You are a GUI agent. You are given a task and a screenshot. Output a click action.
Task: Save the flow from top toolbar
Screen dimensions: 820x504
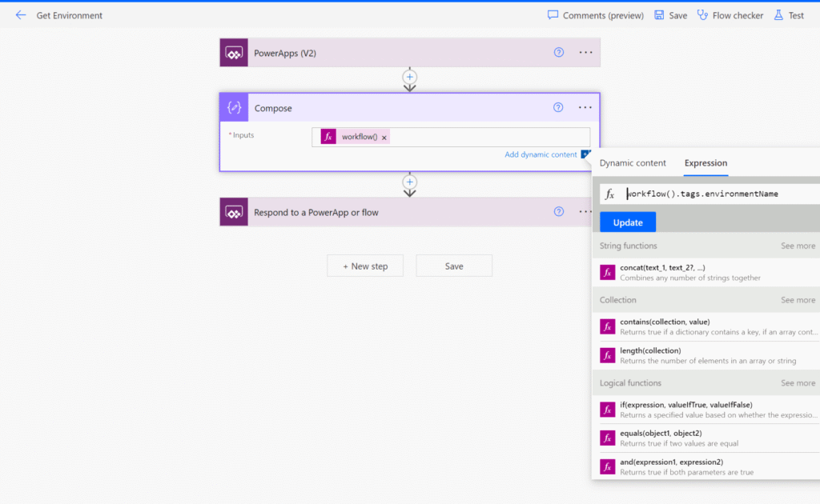[670, 15]
